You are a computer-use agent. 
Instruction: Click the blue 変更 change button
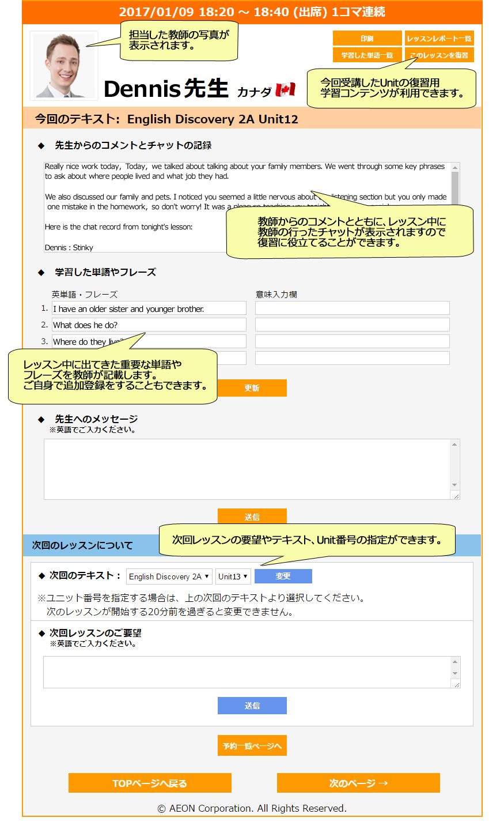point(283,576)
